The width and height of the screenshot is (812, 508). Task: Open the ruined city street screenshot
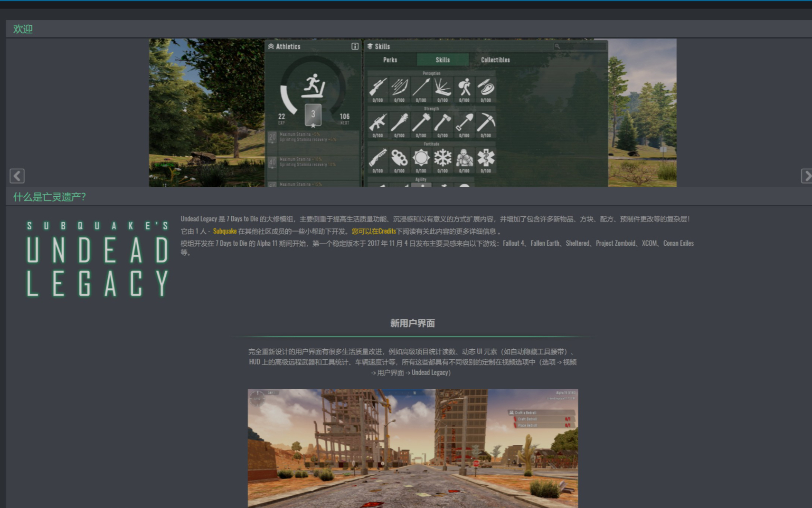[413, 448]
